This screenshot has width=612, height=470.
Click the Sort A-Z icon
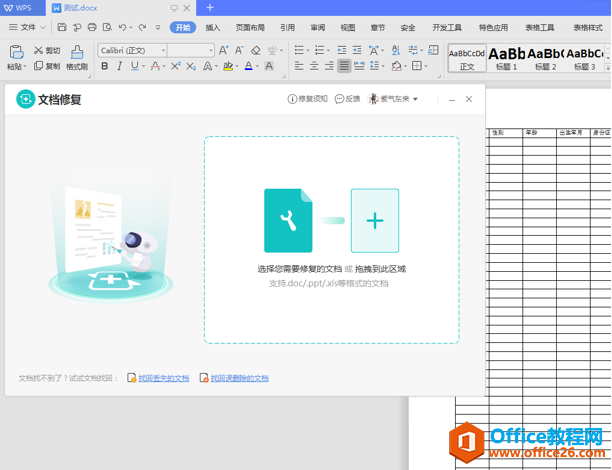tap(396, 50)
